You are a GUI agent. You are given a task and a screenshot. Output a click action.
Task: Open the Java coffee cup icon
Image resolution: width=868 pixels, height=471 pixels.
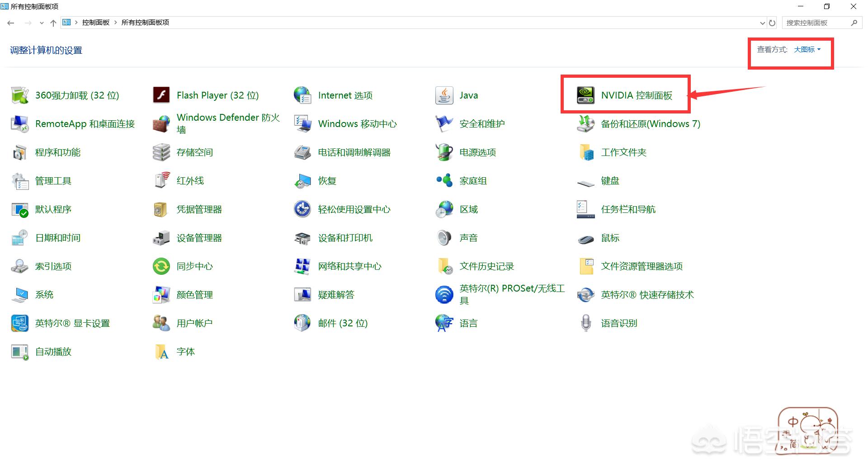444,95
